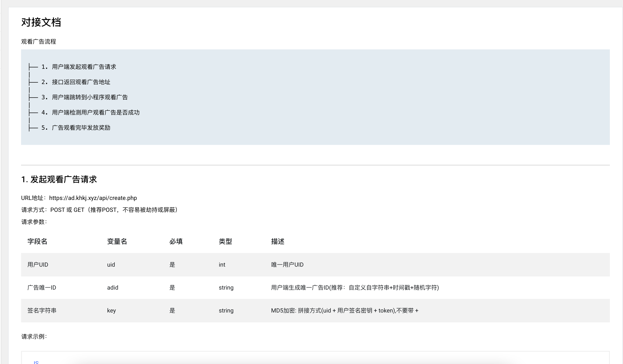Click the key variable name cell
Image resolution: width=623 pixels, height=364 pixels.
pos(111,311)
